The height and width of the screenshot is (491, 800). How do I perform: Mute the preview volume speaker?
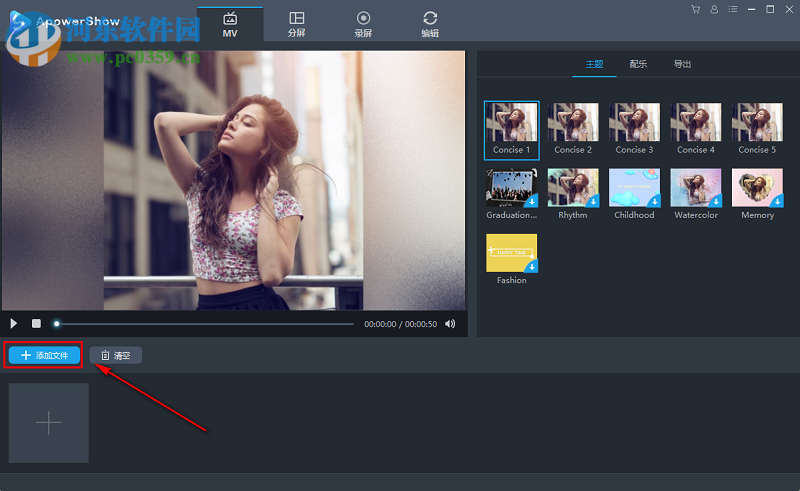pyautogui.click(x=450, y=324)
